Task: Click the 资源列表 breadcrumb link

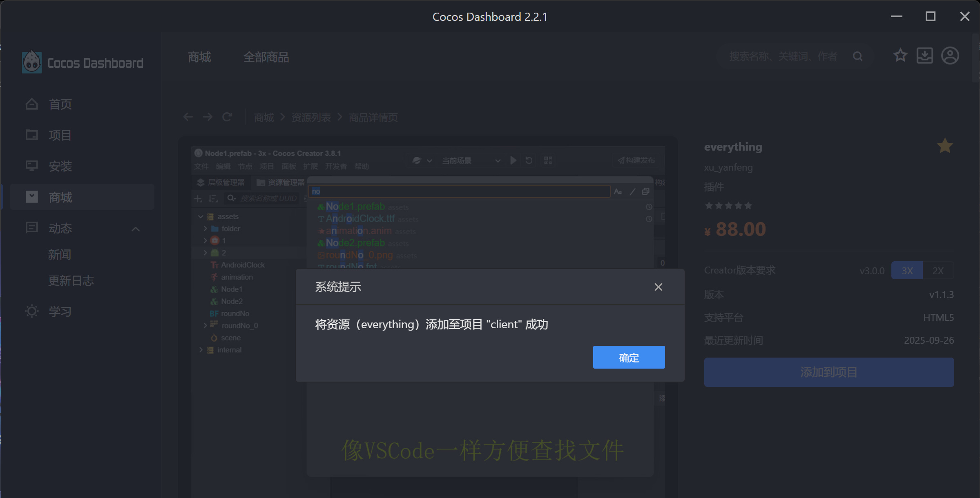Action: pos(311,118)
